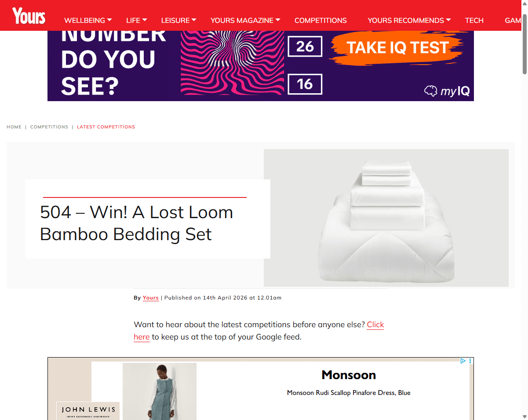
Task: Click the Yours logo in header
Action: [x=29, y=16]
